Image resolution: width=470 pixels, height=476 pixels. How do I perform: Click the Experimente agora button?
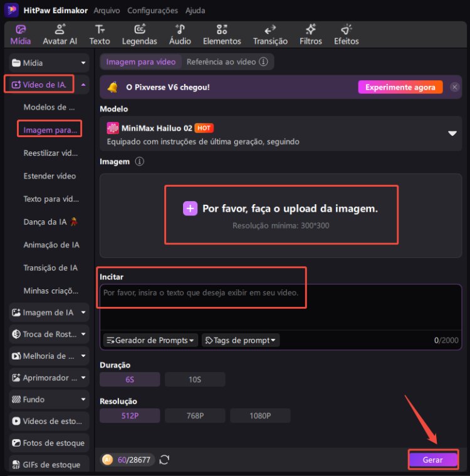(400, 88)
